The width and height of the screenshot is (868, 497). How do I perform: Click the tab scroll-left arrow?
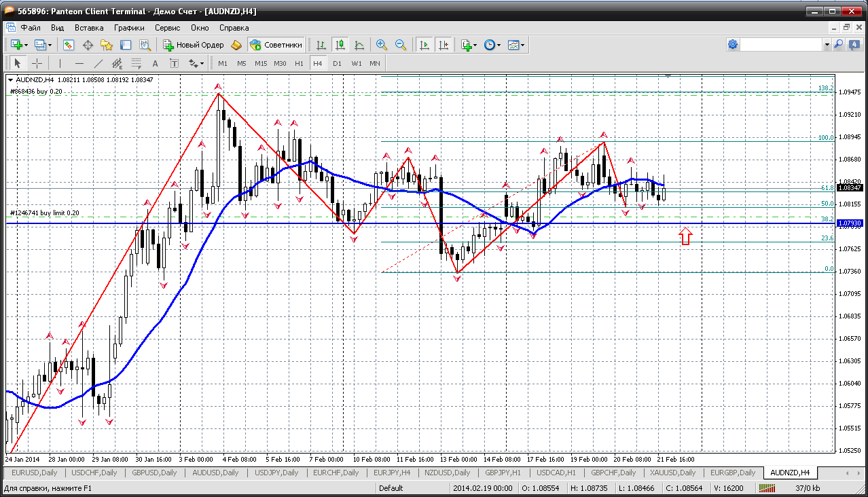click(x=848, y=472)
